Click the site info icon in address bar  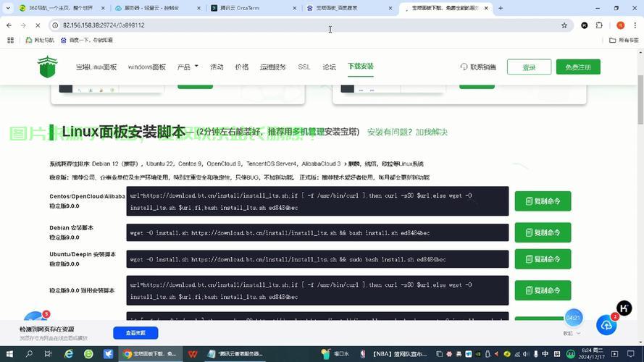tap(55, 25)
